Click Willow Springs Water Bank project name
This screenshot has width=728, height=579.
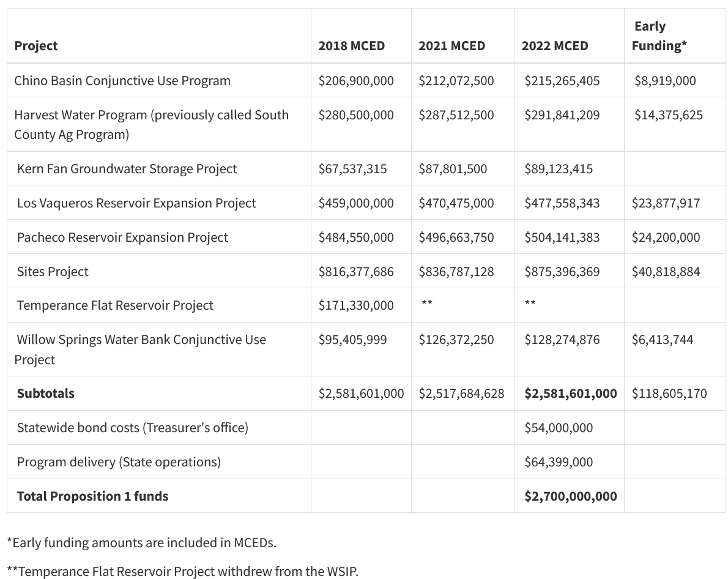[x=140, y=349]
